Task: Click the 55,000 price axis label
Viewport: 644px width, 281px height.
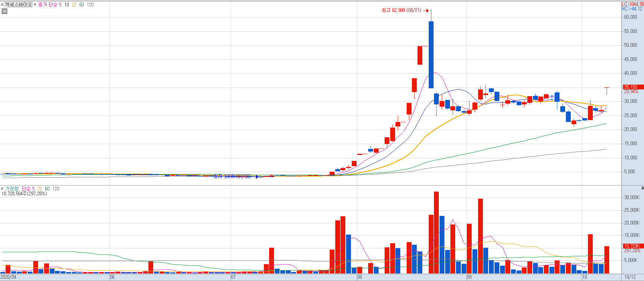Action: tap(631, 31)
